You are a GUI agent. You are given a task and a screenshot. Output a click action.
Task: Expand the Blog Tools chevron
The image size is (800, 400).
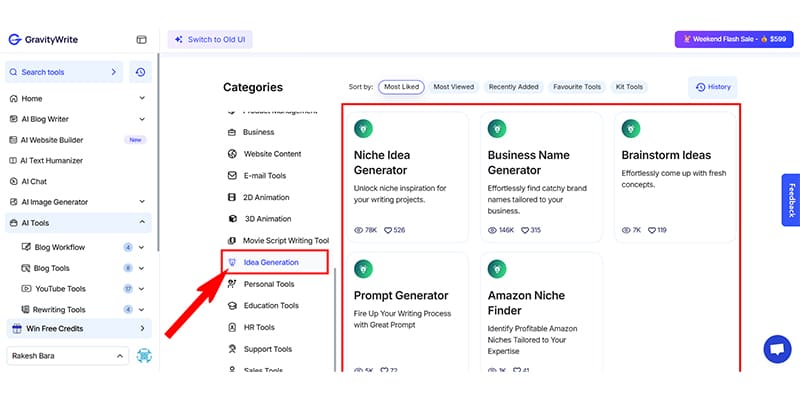pyautogui.click(x=141, y=268)
